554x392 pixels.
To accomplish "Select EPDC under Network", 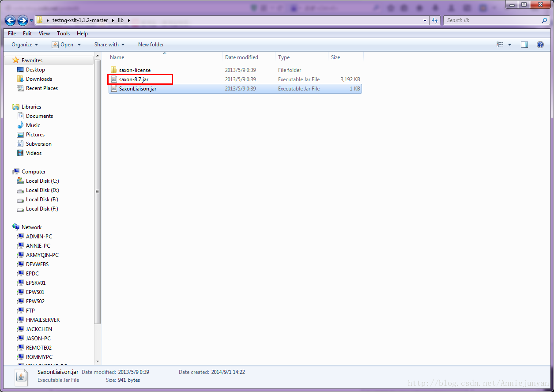I will [x=32, y=274].
